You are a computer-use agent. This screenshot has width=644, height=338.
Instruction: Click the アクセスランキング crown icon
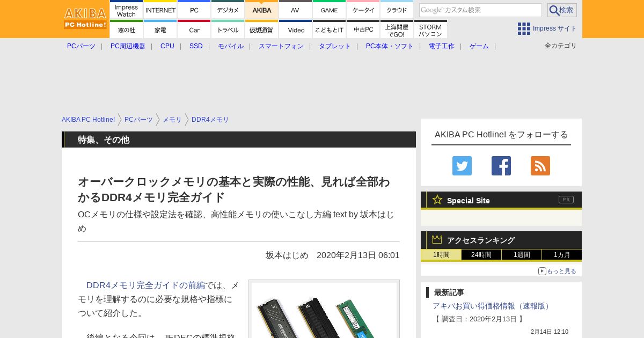[437, 240]
